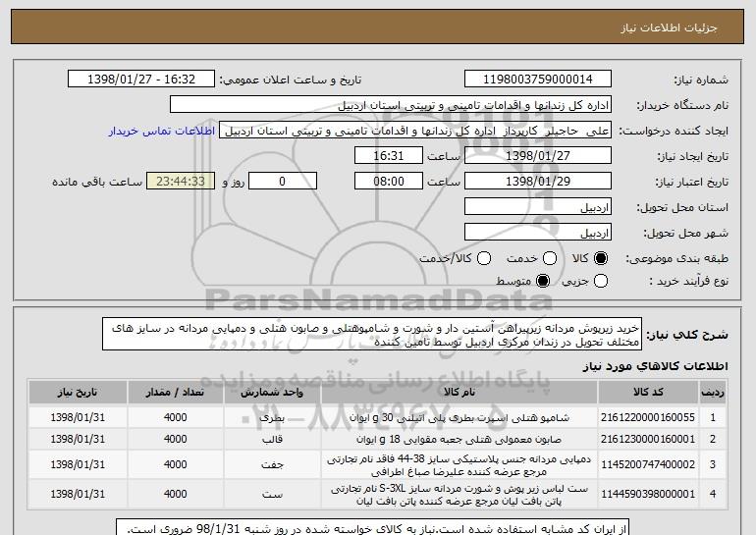Click the کد کالا column header
The image size is (756, 535).
(x=648, y=393)
